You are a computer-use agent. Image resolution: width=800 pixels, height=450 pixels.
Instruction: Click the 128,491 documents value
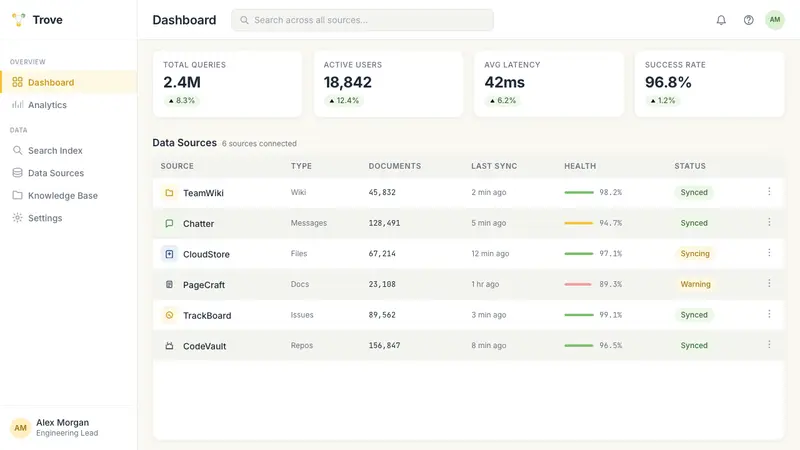pos(384,223)
